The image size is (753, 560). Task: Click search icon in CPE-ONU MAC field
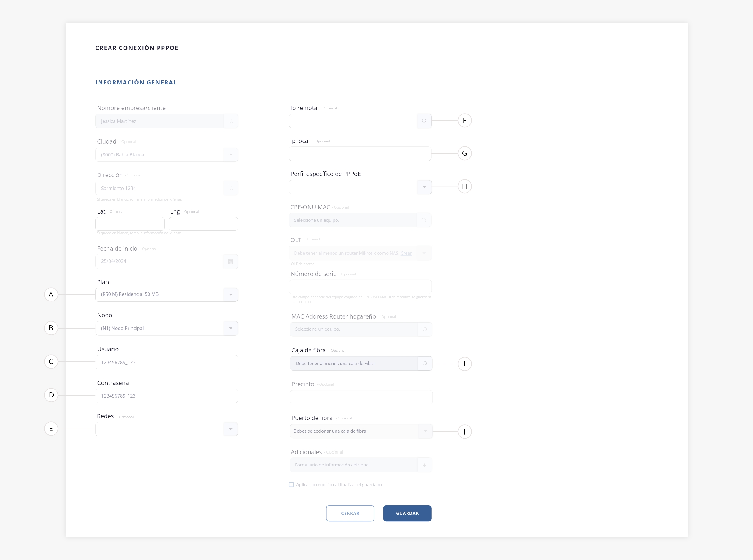[x=424, y=220]
